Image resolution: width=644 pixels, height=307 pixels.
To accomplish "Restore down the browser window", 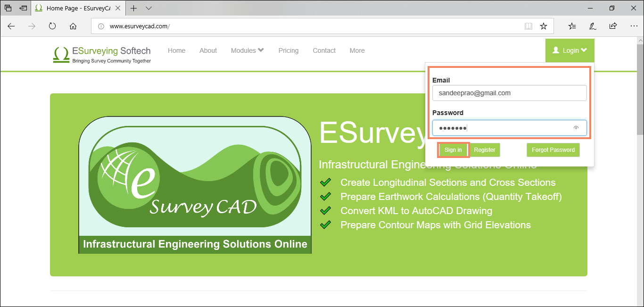I will click(612, 8).
